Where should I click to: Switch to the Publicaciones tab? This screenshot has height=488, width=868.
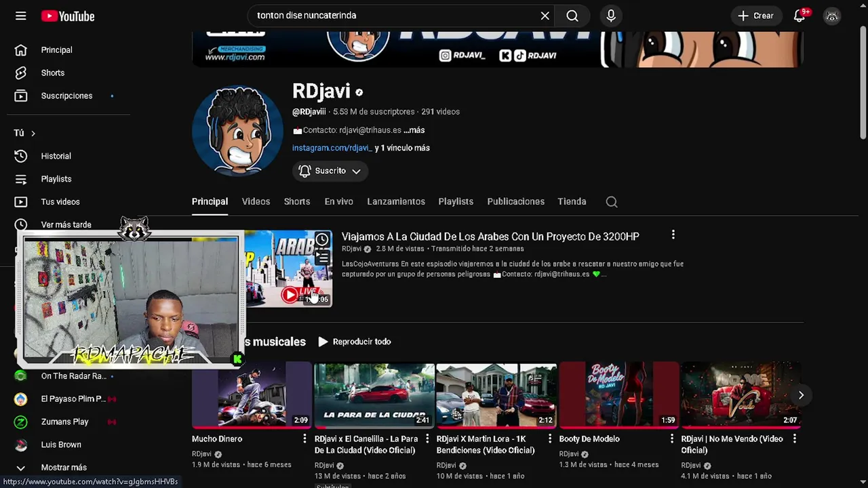pyautogui.click(x=515, y=201)
